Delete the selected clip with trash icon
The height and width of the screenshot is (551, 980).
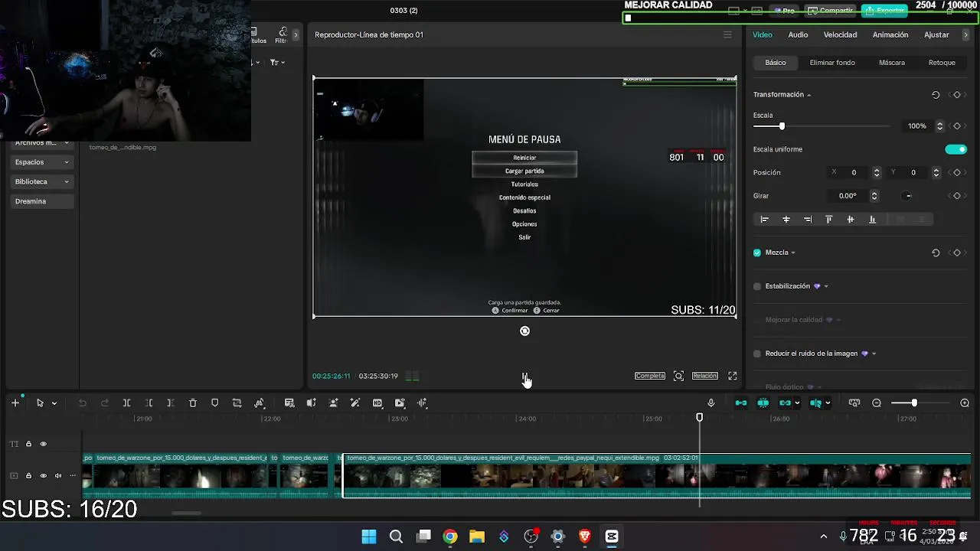[193, 403]
